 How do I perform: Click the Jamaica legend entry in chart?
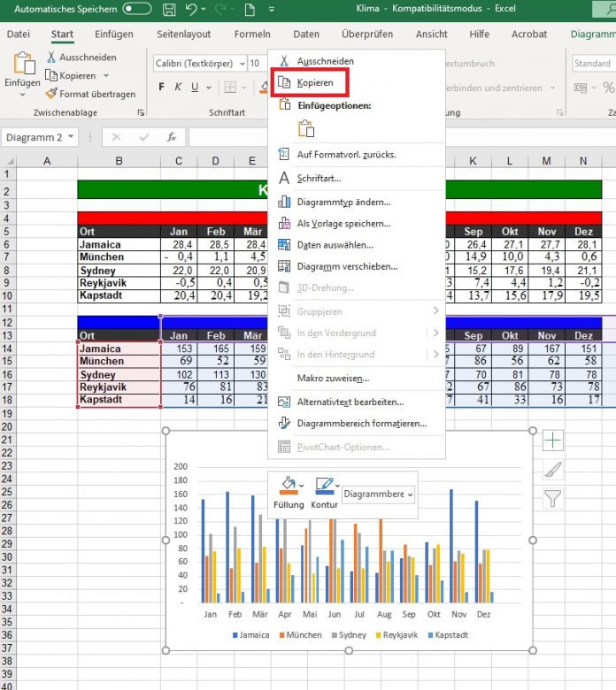[x=250, y=635]
